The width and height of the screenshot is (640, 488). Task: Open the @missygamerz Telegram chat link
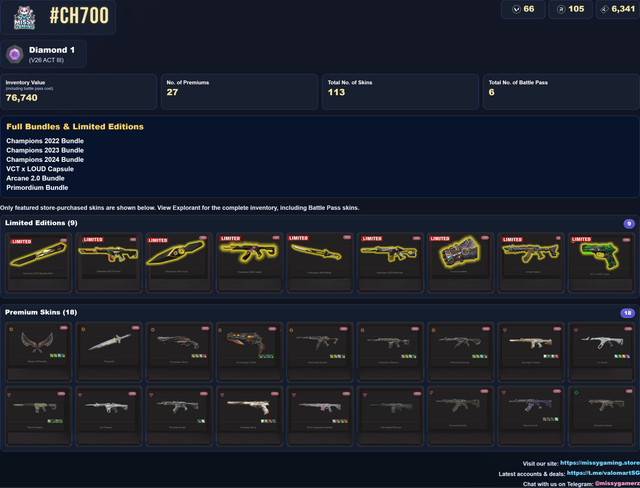click(x=617, y=484)
